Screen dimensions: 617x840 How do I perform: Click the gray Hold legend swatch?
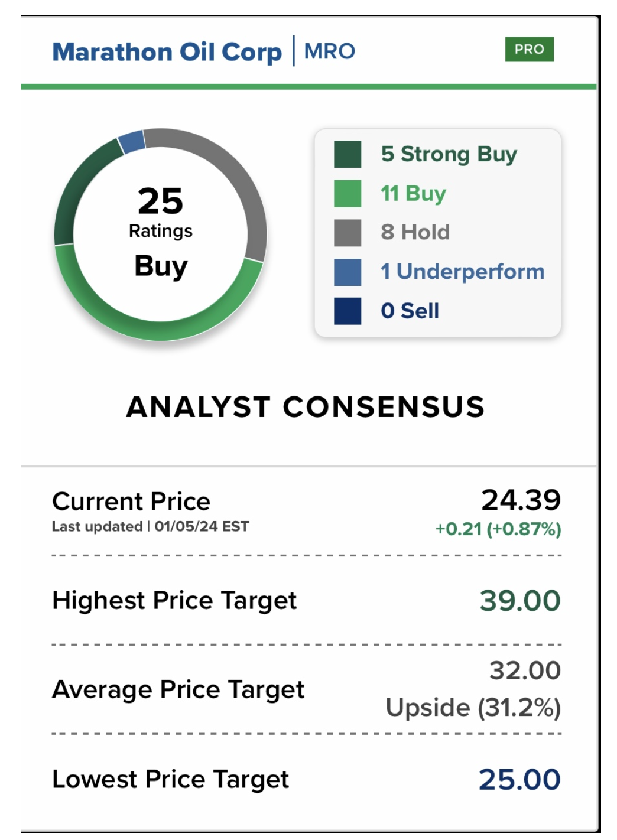[348, 233]
